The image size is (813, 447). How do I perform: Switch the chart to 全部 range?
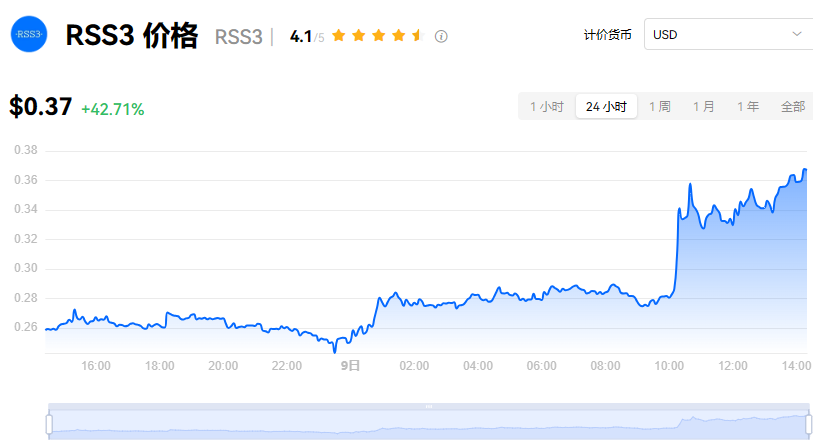click(792, 106)
